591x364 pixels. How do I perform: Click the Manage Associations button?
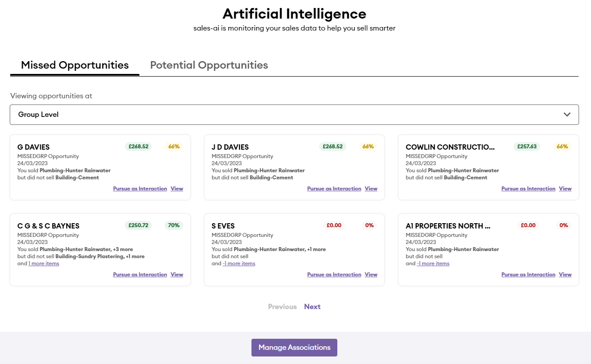(x=294, y=348)
